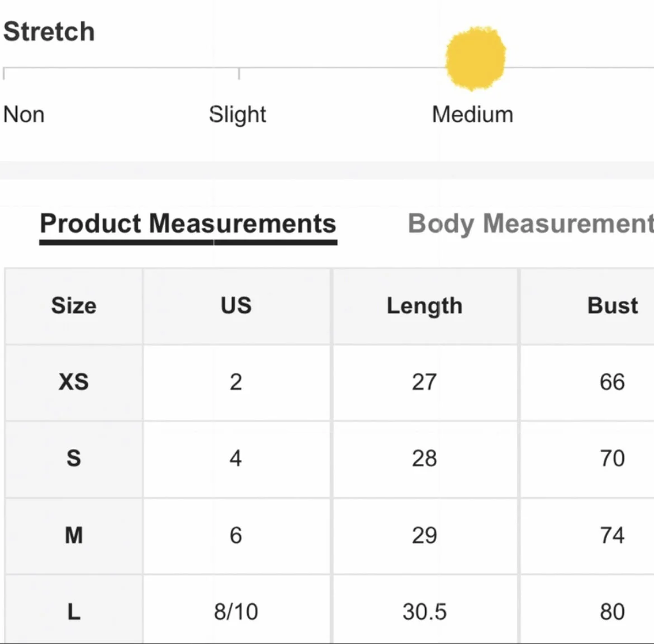Click the yellow Medium stretch indicator dot
Image resolution: width=654 pixels, height=644 pixels.
point(476,58)
